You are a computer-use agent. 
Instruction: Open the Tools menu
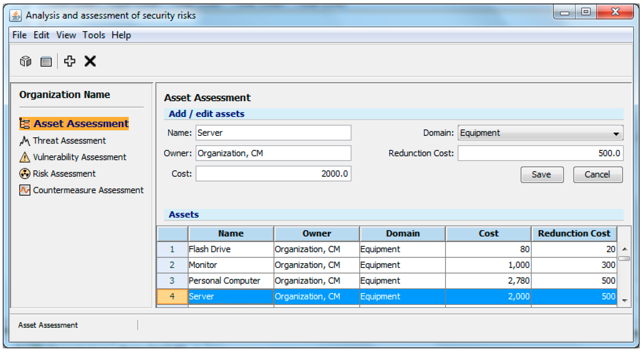pyautogui.click(x=94, y=35)
